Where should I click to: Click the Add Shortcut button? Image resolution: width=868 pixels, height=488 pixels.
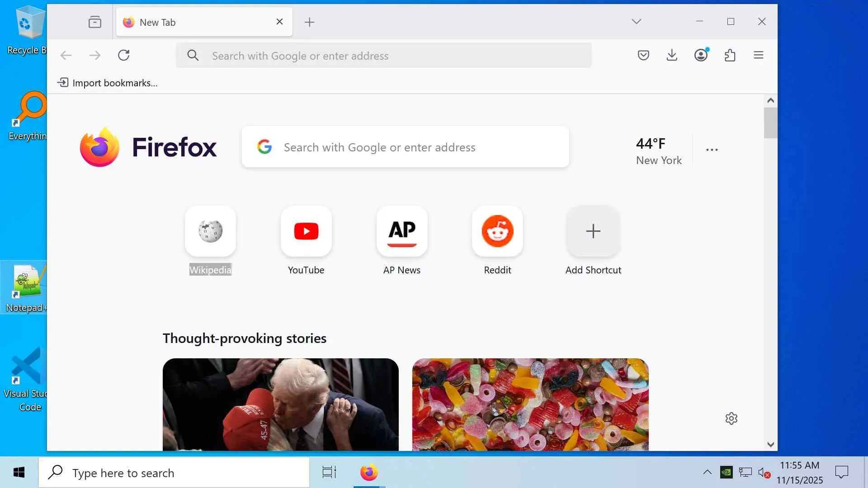point(593,231)
